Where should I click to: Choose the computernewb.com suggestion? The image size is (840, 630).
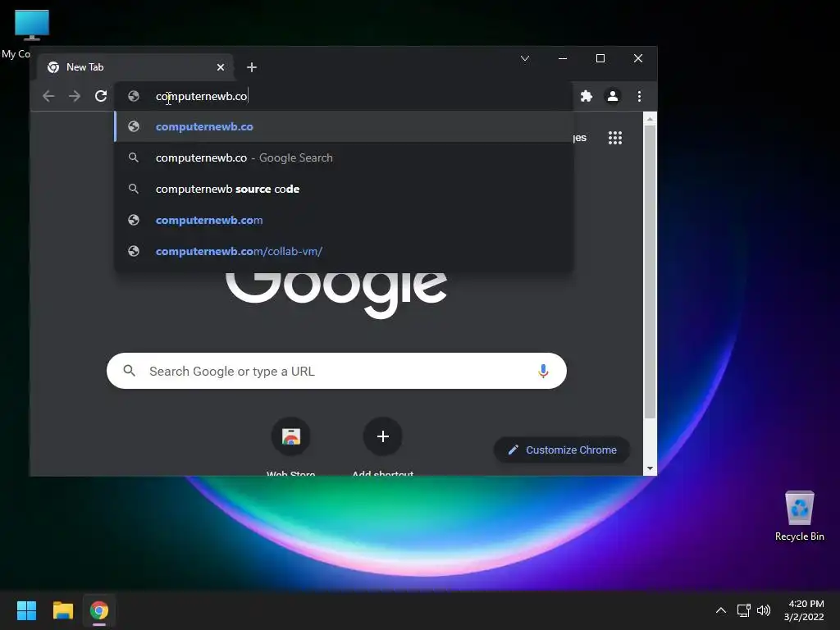(x=344, y=220)
